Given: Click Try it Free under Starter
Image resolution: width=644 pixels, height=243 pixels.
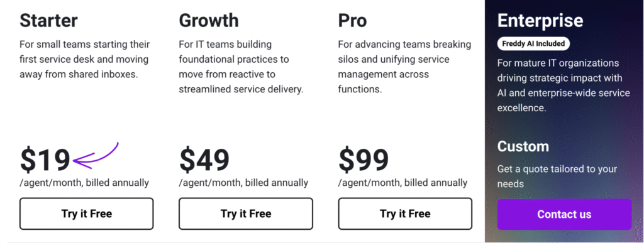Looking at the screenshot, I should pyautogui.click(x=86, y=214).
